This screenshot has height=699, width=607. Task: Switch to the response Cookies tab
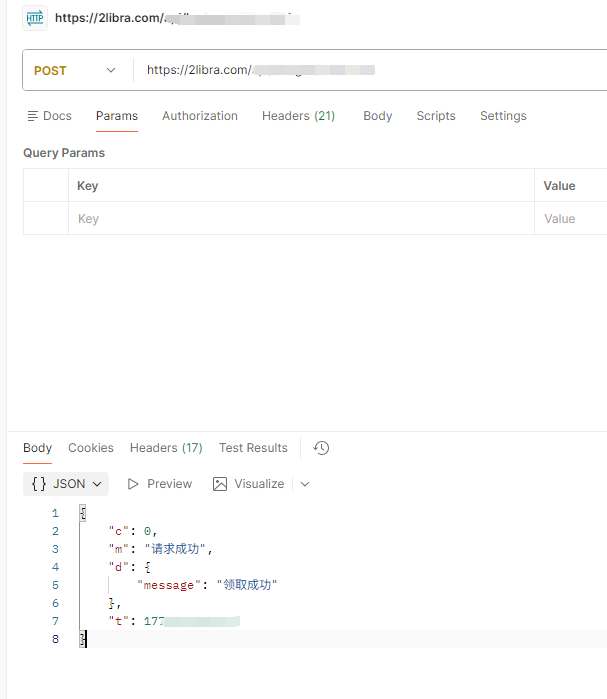pyautogui.click(x=91, y=448)
